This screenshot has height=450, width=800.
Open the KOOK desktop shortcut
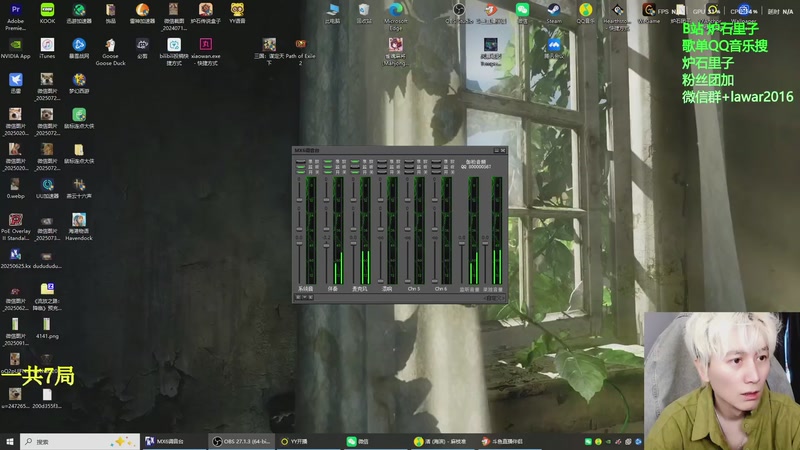47,10
